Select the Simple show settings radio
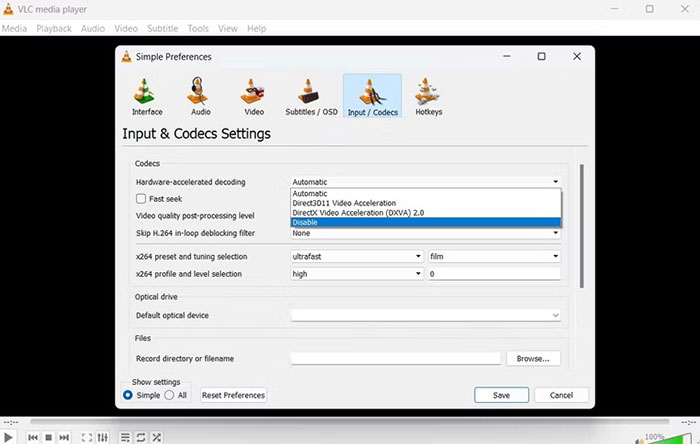Image resolution: width=700 pixels, height=444 pixels. pyautogui.click(x=128, y=395)
